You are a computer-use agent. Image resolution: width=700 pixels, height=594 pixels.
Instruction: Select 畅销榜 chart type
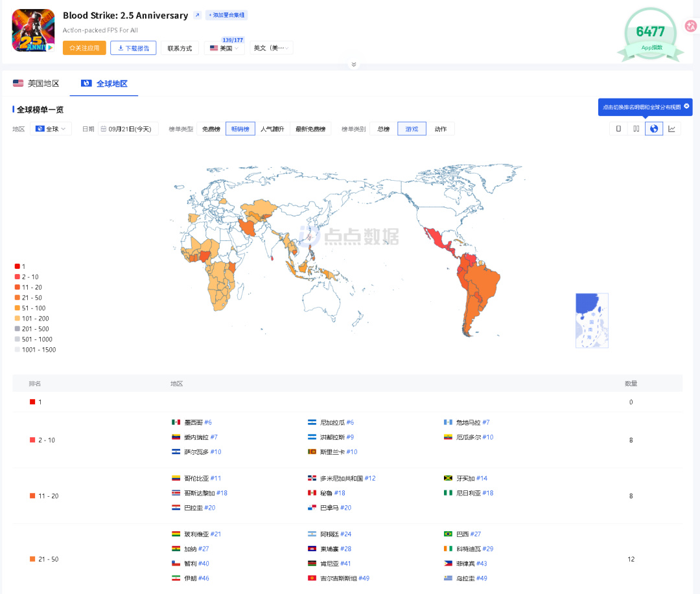[x=240, y=129]
